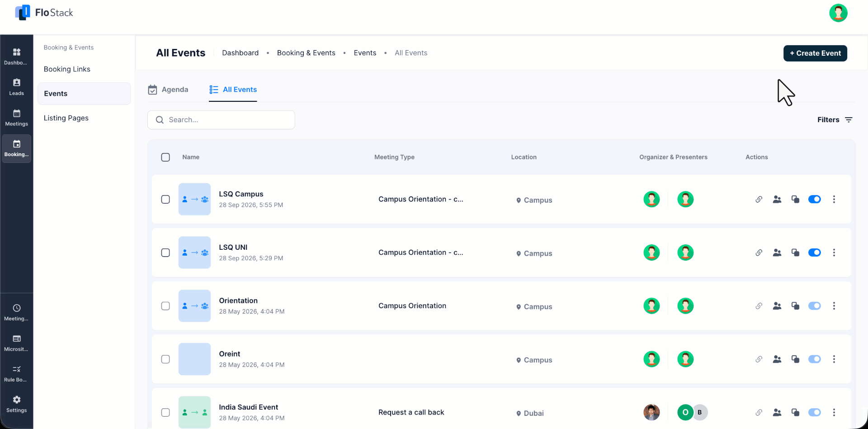Open Microsites in the sidebar
The height and width of the screenshot is (429, 868).
[x=17, y=343]
